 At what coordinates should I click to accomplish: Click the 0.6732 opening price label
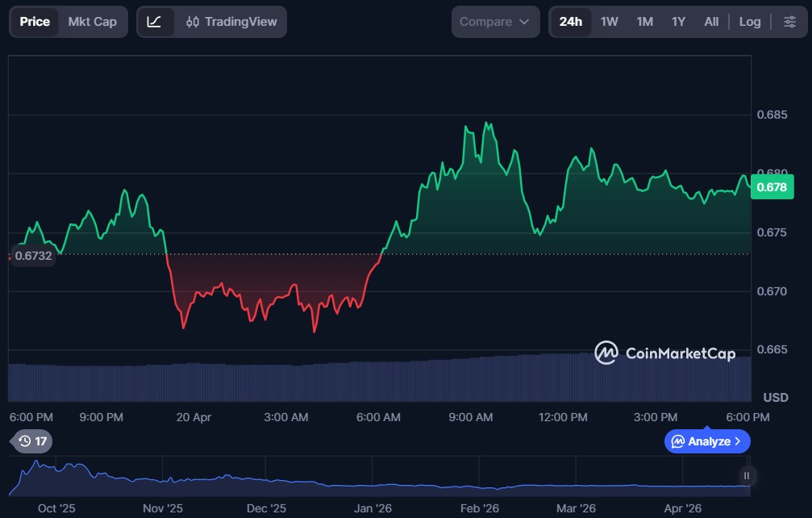coord(32,256)
